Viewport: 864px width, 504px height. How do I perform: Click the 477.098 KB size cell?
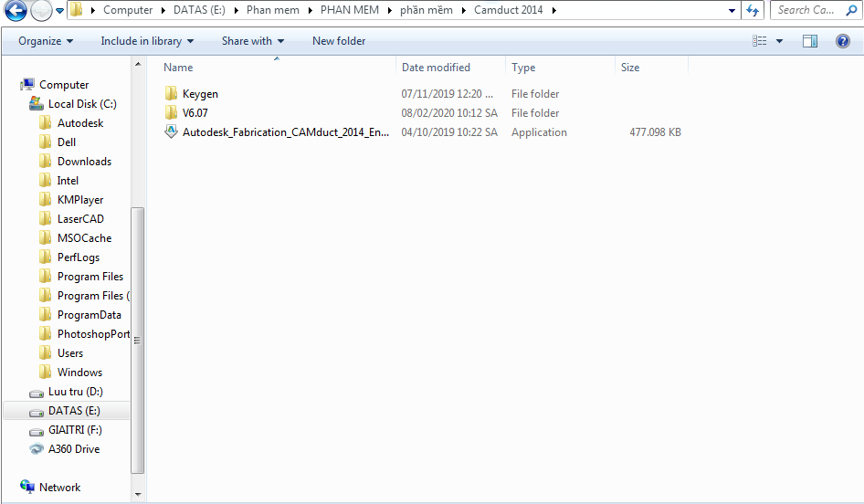coord(655,132)
